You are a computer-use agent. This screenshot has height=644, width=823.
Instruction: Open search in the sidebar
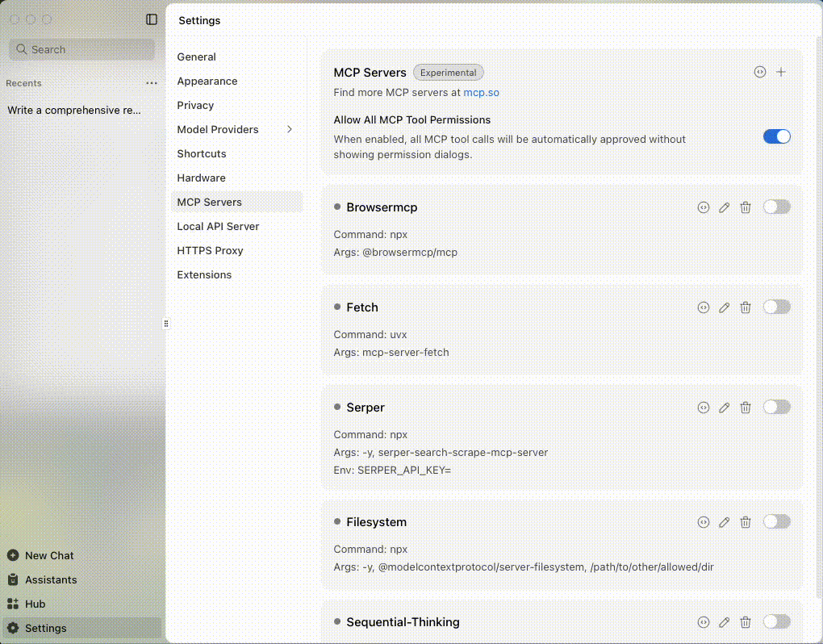[x=81, y=49]
